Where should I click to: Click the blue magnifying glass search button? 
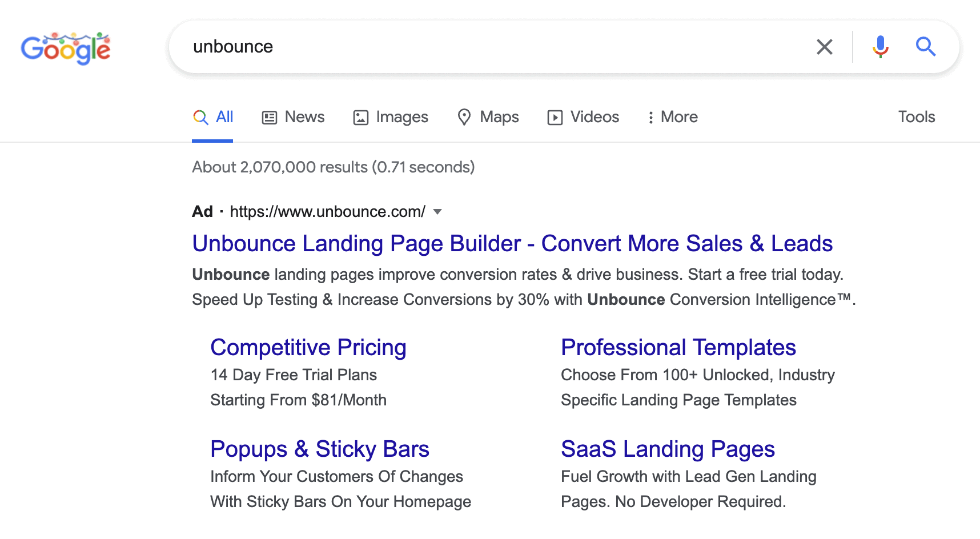[x=926, y=47]
